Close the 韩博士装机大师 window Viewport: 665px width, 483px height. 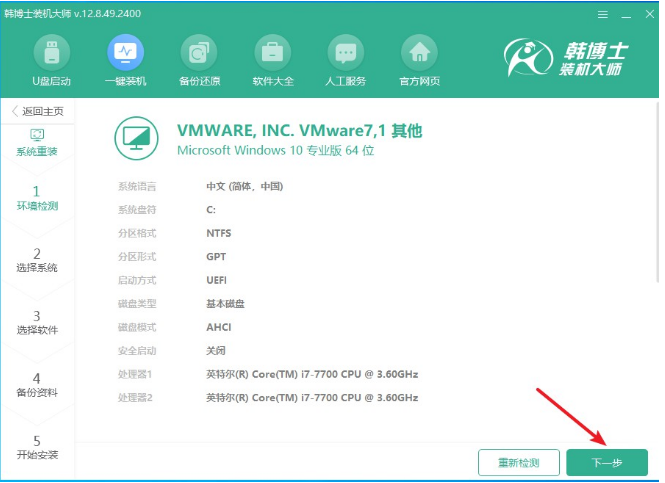pos(650,14)
